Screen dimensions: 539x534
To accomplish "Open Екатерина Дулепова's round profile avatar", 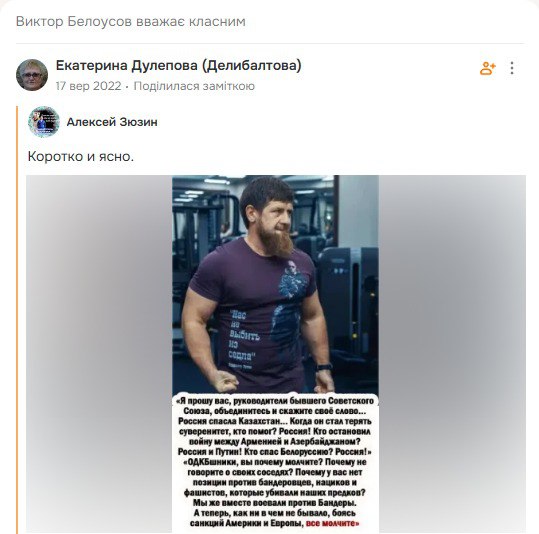I will pos(32,75).
